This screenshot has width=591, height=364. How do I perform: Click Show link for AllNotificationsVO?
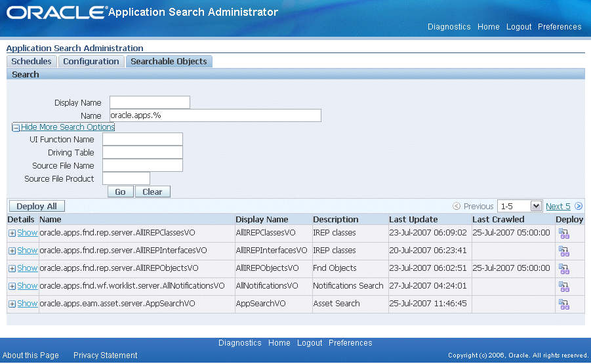(x=27, y=286)
